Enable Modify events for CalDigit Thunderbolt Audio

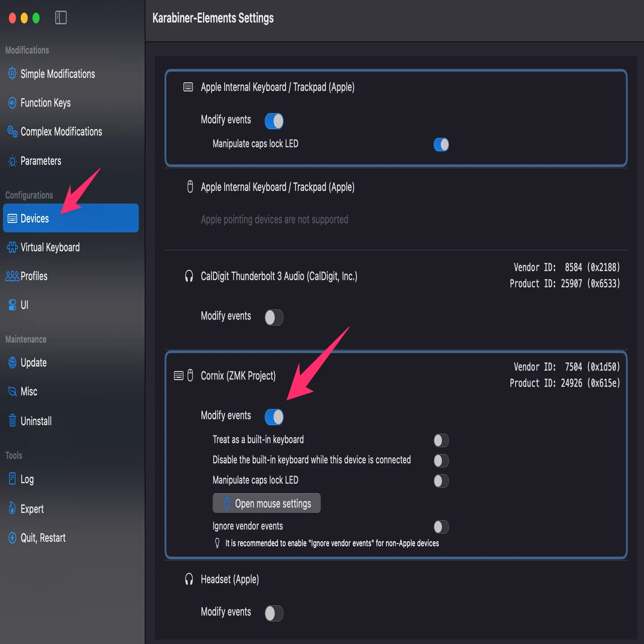[x=274, y=317]
